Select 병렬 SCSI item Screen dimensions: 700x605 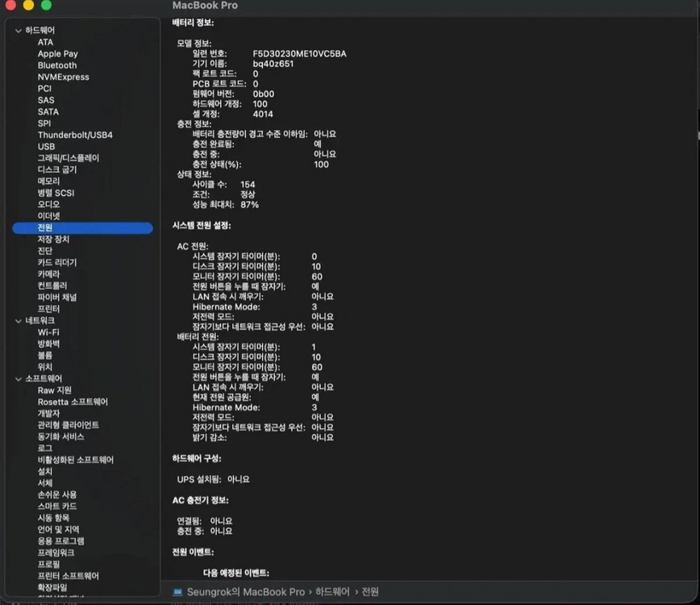(56, 193)
